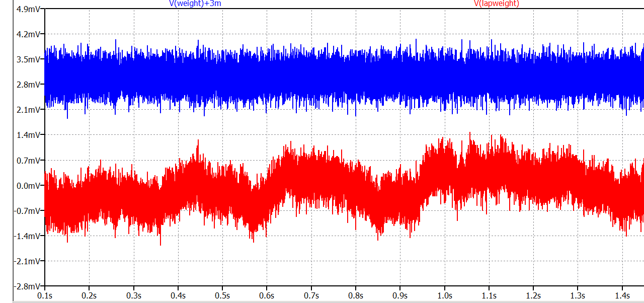Click the blue V(weight) noise waveform
Viewport: 644px width, 303px height.
tap(344, 78)
